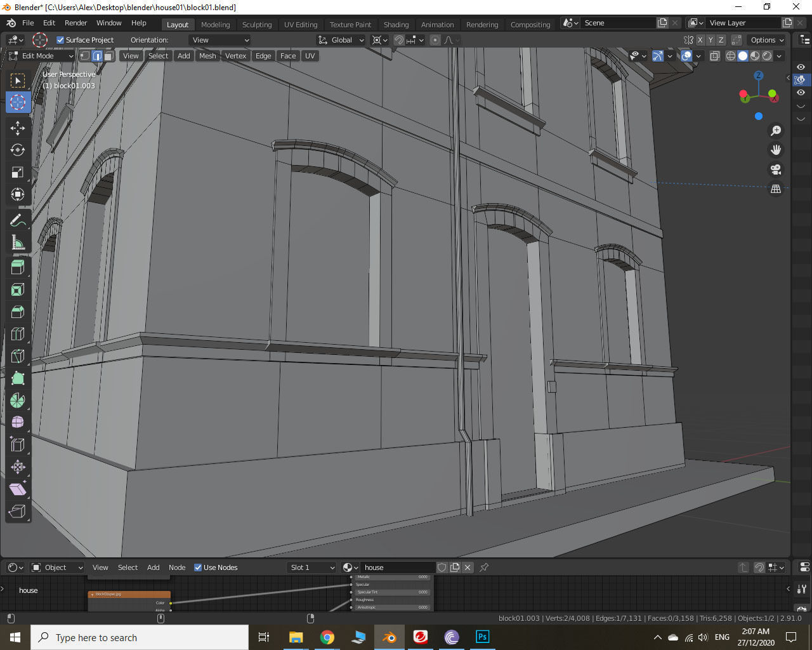Click the zoom view gizmo icon
The height and width of the screenshot is (650, 812).
[x=776, y=131]
